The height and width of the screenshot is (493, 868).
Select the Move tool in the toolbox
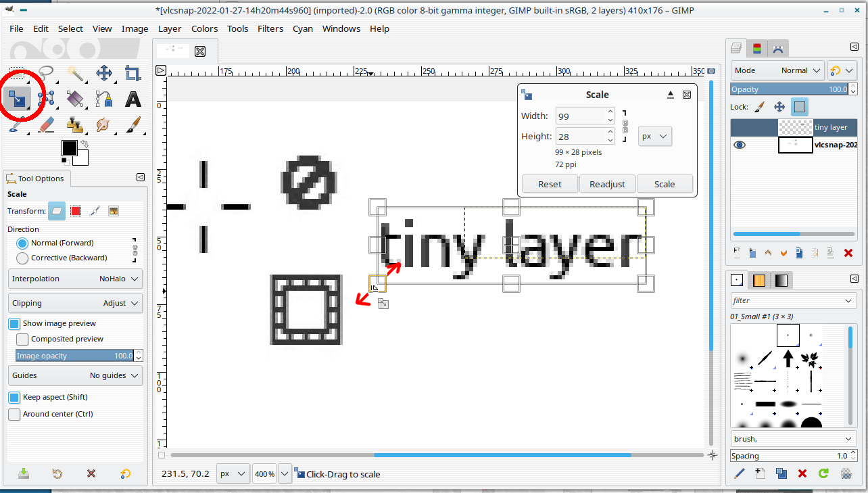coord(104,72)
